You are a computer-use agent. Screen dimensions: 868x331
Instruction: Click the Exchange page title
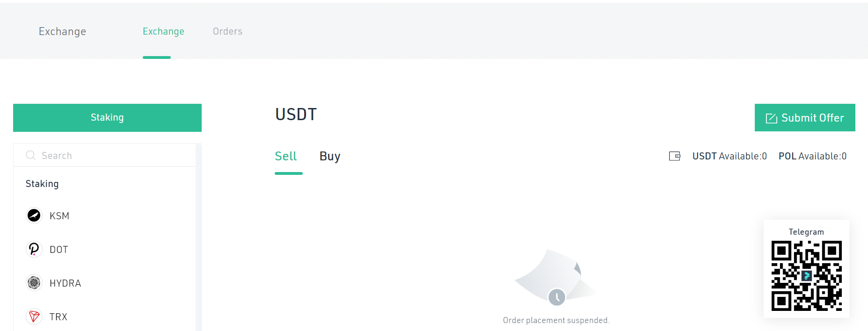pyautogui.click(x=62, y=31)
